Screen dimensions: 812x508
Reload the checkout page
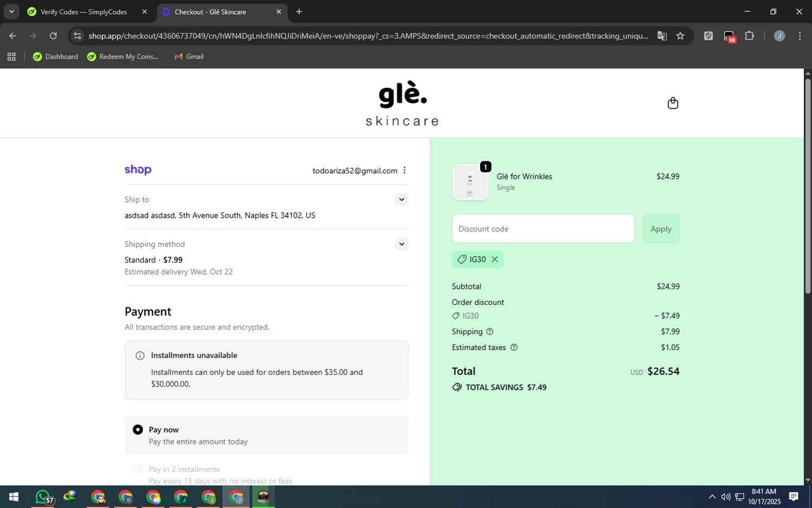click(53, 36)
